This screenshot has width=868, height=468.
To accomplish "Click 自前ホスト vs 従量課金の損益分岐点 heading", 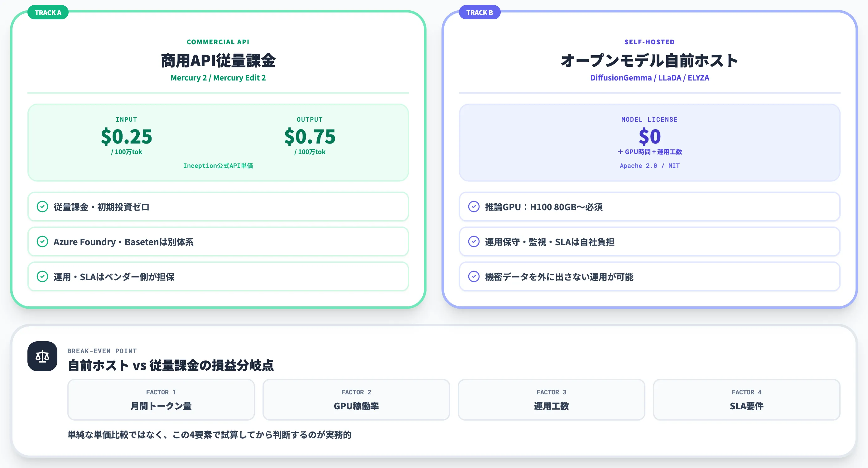I will click(x=171, y=365).
